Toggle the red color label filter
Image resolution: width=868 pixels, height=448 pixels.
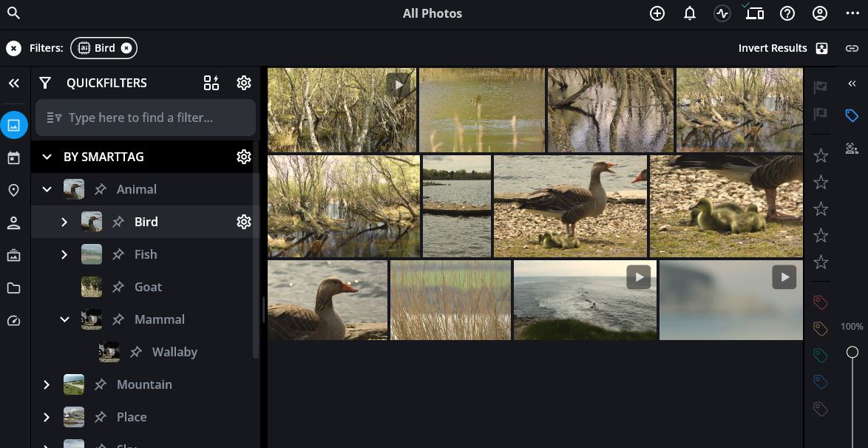[820, 302]
